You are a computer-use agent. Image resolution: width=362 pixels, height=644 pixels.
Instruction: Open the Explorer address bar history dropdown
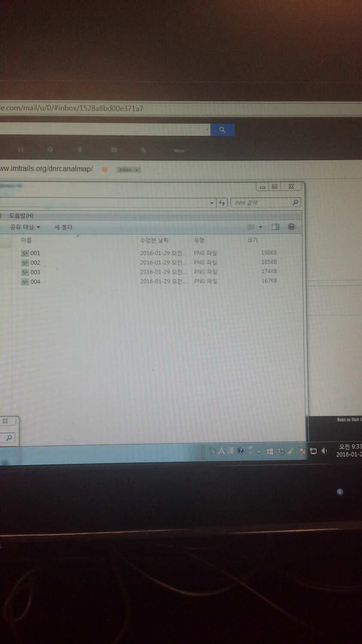212,203
